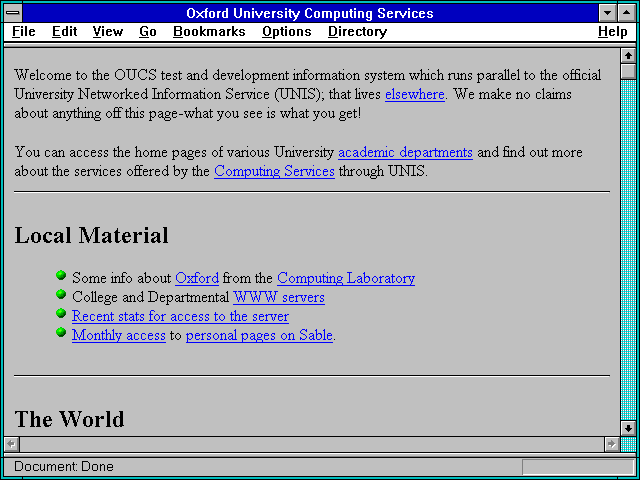Open the Help menu

pos(613,32)
